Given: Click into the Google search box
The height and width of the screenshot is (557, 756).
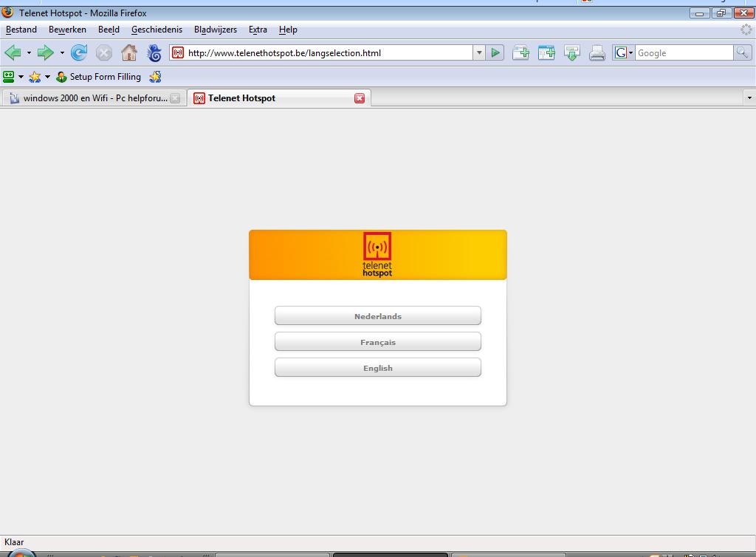Looking at the screenshot, I should (x=684, y=53).
